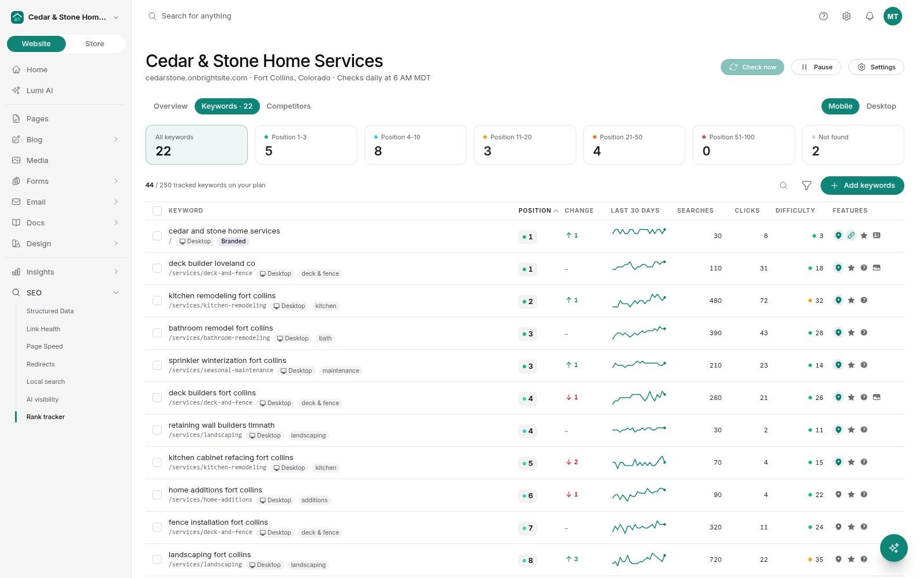Click the Add keywords button
Screen dimensions: 924x578
click(x=862, y=186)
